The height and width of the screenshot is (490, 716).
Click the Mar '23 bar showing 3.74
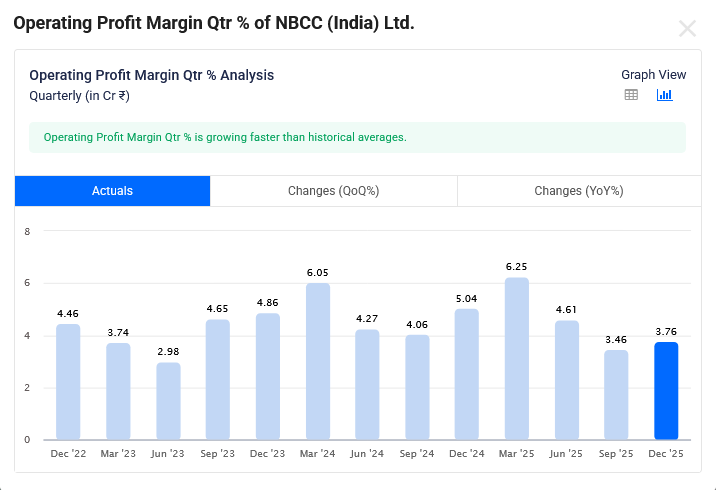(x=118, y=391)
